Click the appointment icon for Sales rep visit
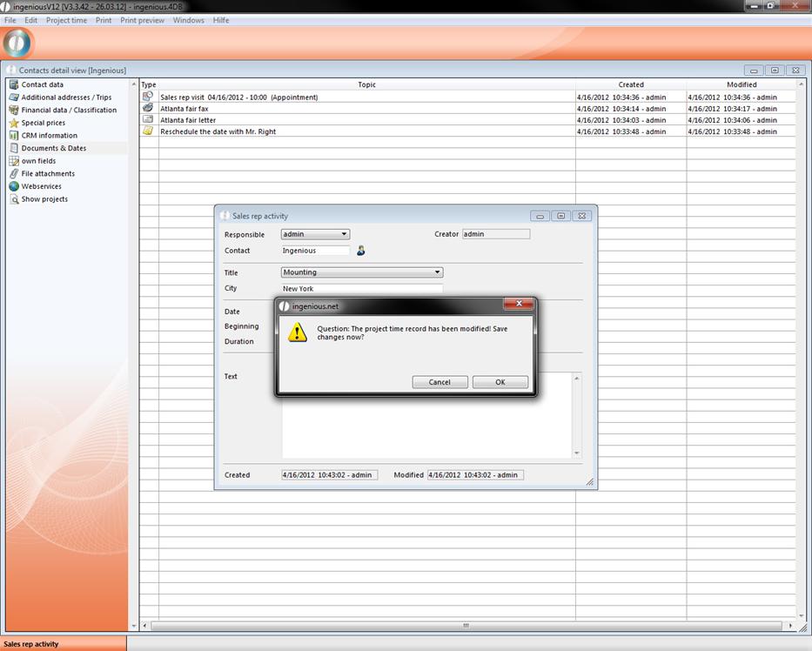The width and height of the screenshot is (812, 651). [x=148, y=97]
